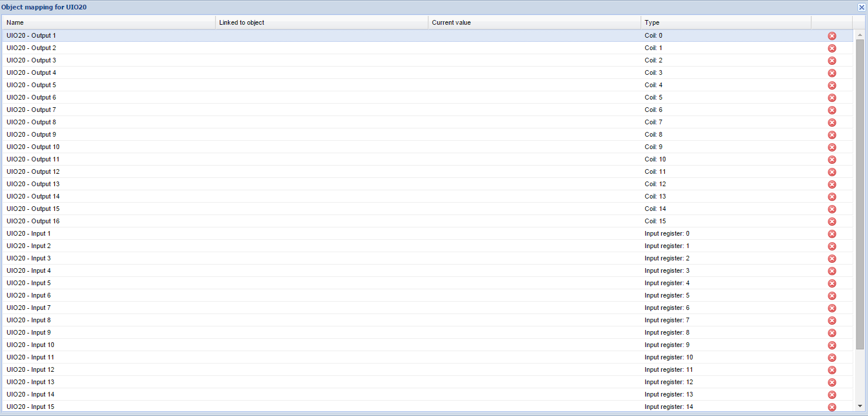868x416 pixels.
Task: Click the scrollbar up arrow
Action: 860,35
